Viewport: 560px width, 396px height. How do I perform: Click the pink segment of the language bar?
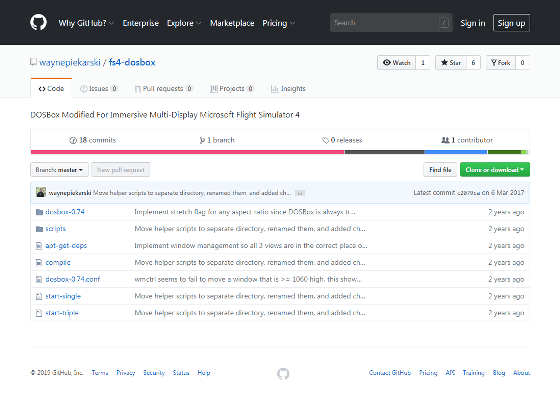188,152
